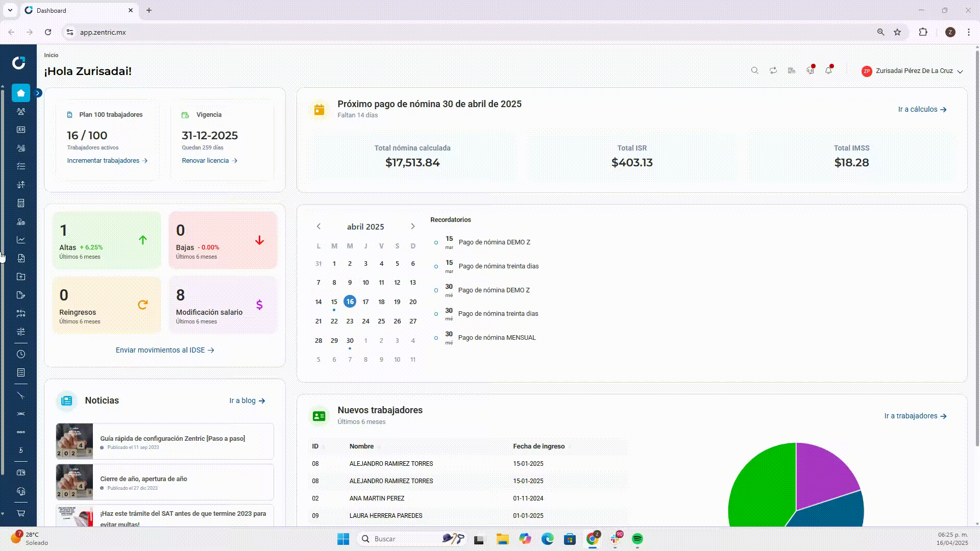The height and width of the screenshot is (551, 980).
Task: Click Enviar movimientos al IDSE link
Action: click(x=164, y=350)
